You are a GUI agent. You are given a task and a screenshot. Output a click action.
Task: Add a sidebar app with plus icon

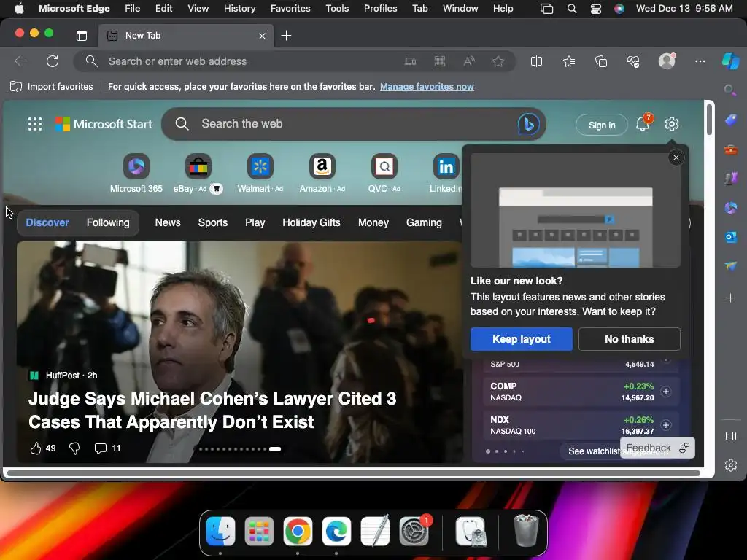(x=731, y=298)
